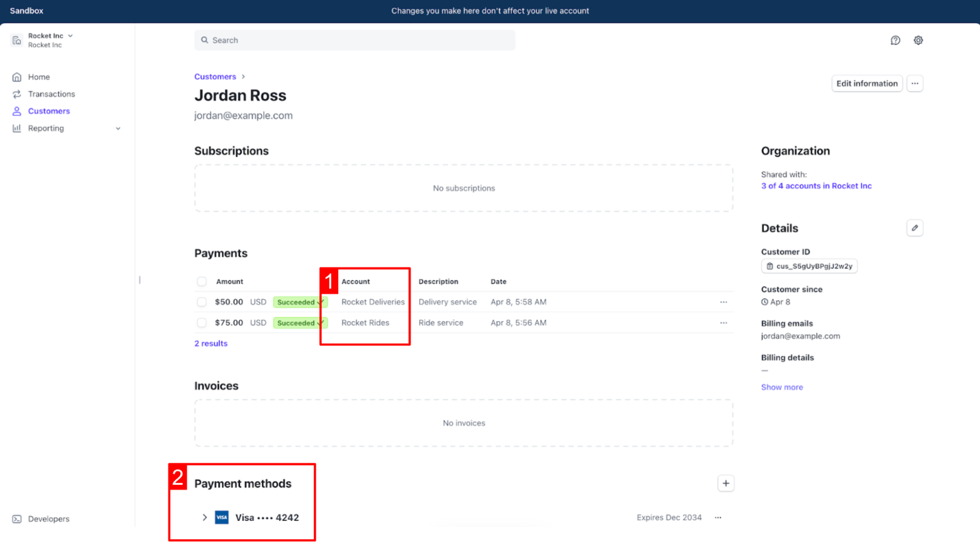Focus the Search field
Screen dimensions: 980x557
point(355,40)
